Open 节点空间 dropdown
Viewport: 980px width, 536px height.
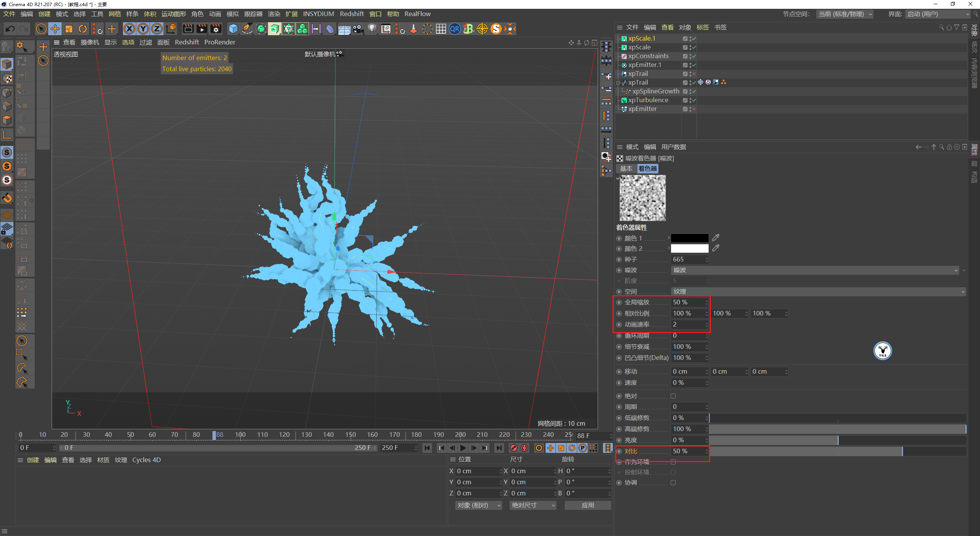pos(845,14)
